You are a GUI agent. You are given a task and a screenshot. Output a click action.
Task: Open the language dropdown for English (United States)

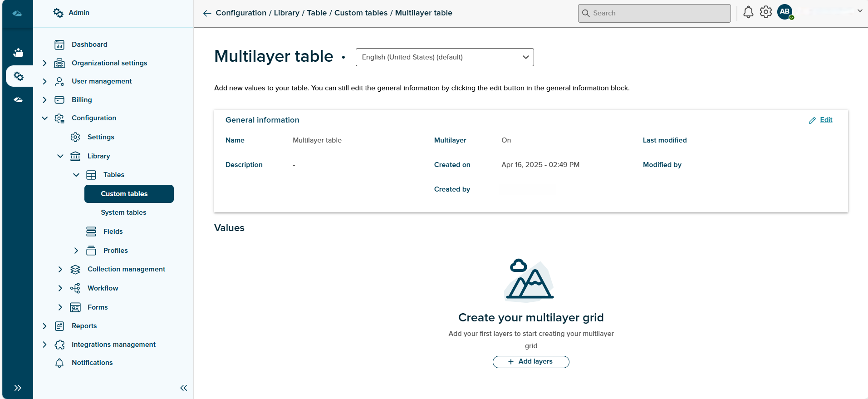click(445, 57)
